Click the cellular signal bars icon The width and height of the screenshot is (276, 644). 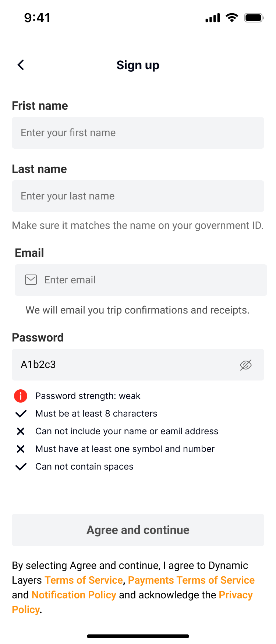[212, 17]
